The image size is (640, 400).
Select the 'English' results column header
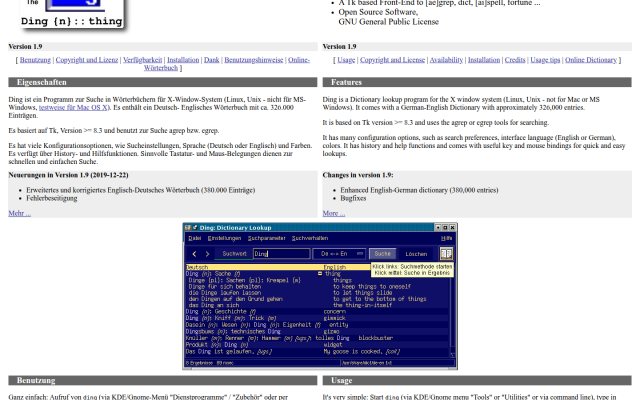point(334,267)
